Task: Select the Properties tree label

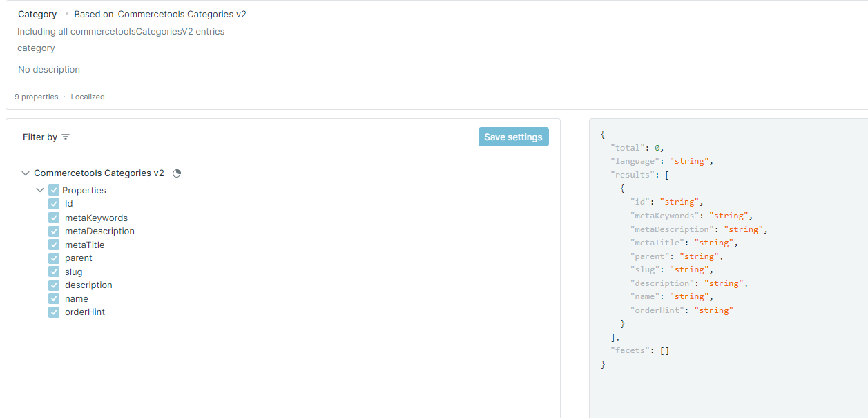Action: 84,190
